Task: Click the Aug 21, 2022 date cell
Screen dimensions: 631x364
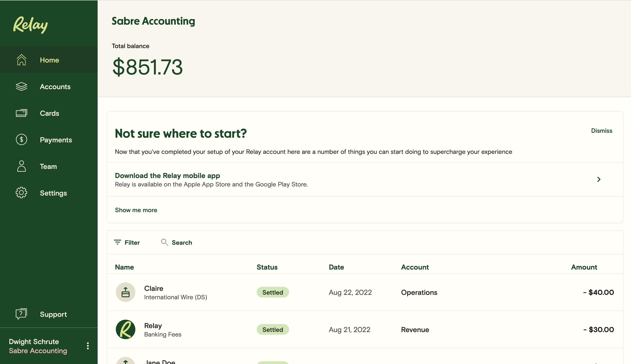Action: point(349,329)
